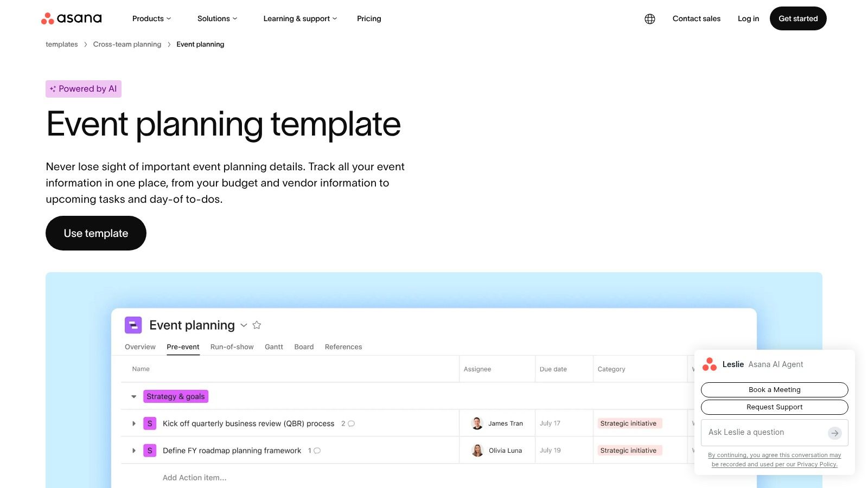Switch to the Overview tab

click(140, 347)
